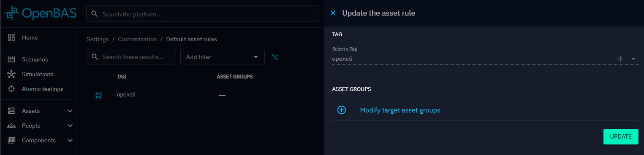Click Modify target asset groups
Screen dimensions: 644x155
[x=400, y=110]
